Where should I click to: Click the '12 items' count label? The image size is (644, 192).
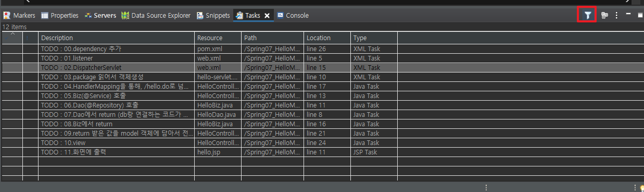coord(15,27)
